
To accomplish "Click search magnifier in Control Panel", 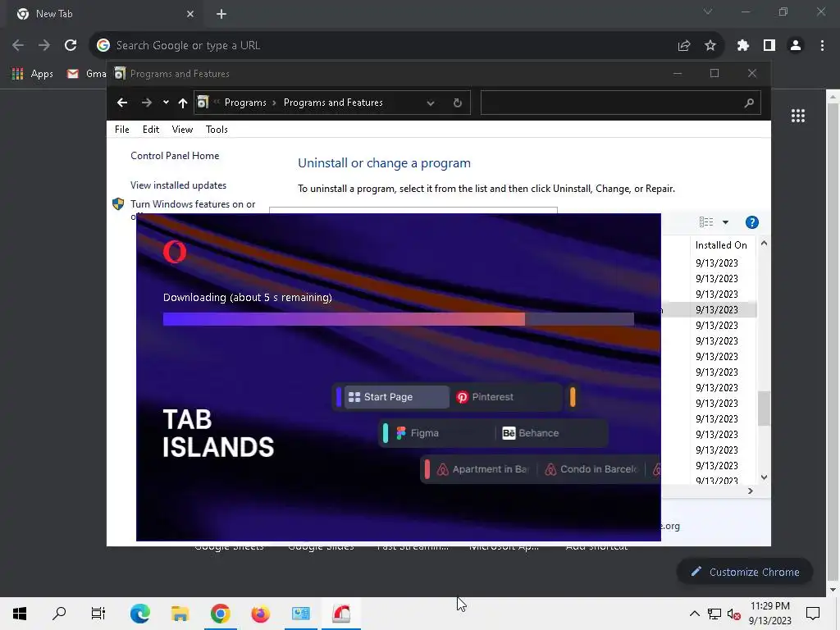I will point(749,103).
